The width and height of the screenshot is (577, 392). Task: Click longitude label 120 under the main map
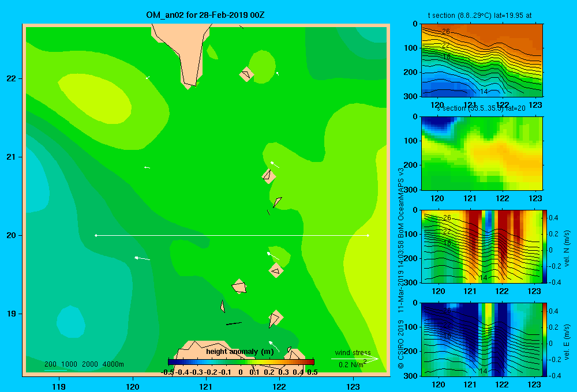click(x=133, y=386)
